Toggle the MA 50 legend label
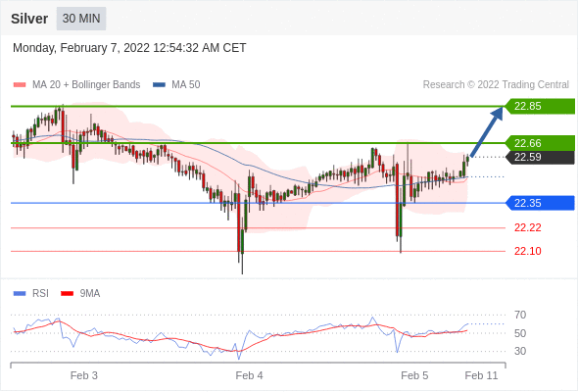This screenshot has width=578, height=392. pos(186,85)
